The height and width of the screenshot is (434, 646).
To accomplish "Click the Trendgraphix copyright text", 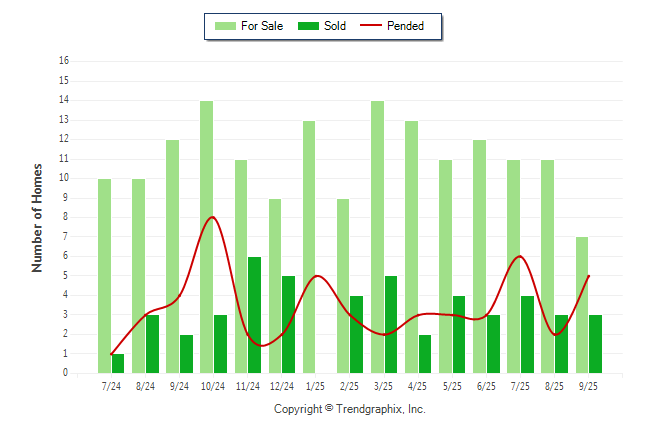I will coord(349,409).
